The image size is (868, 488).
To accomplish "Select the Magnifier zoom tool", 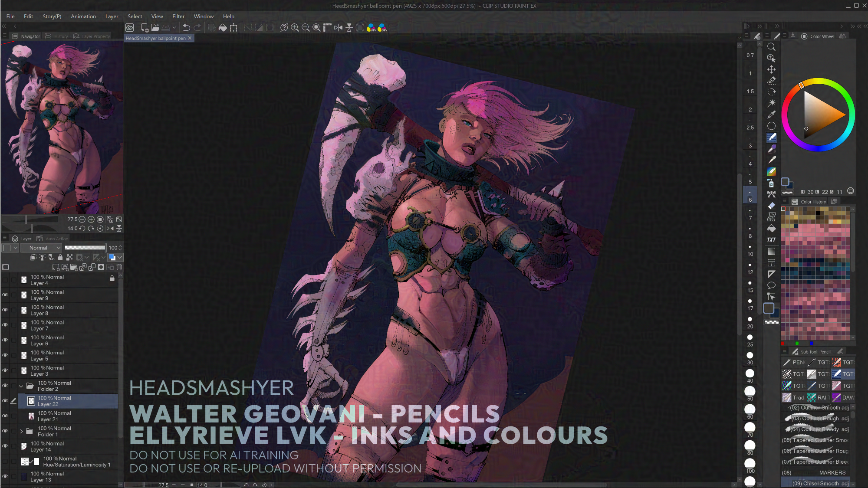I will tap(771, 47).
